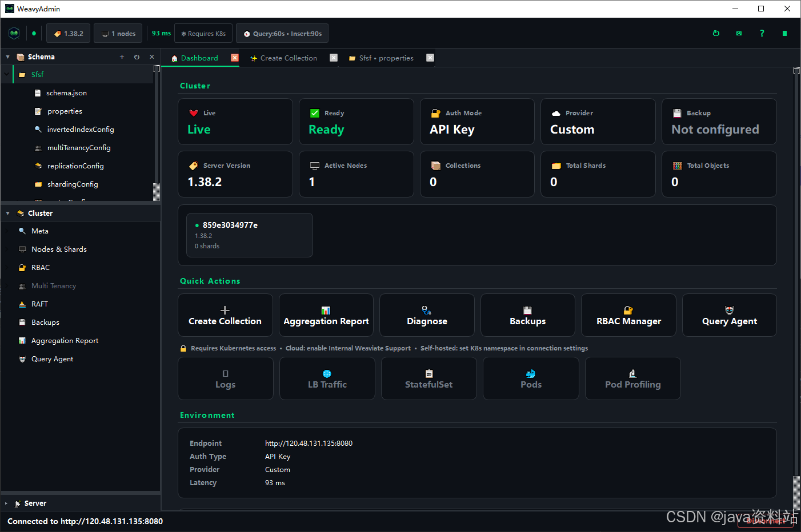Screen dimensions: 801x532
Task: Click the floppy icon beside sidebar Backups
Action: [22, 323]
